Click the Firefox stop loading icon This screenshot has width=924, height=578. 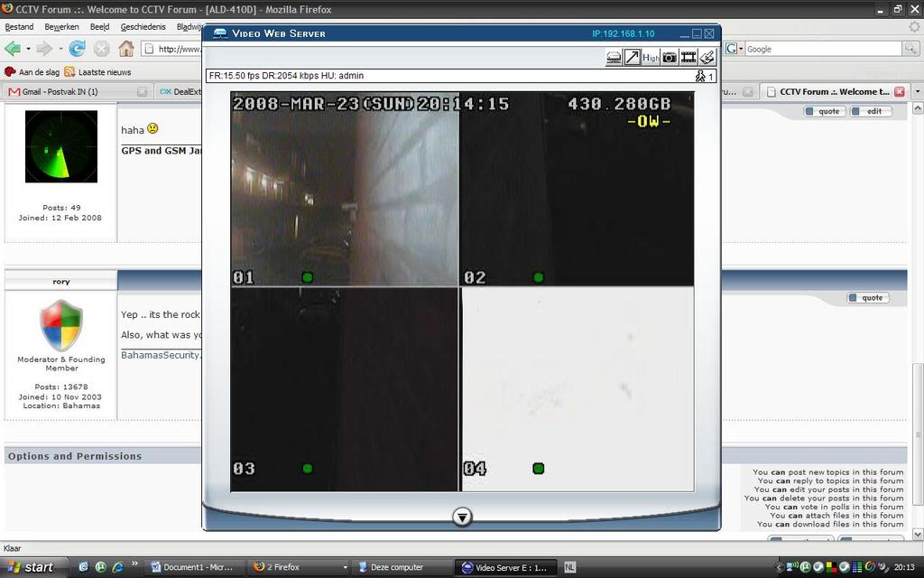(101, 49)
